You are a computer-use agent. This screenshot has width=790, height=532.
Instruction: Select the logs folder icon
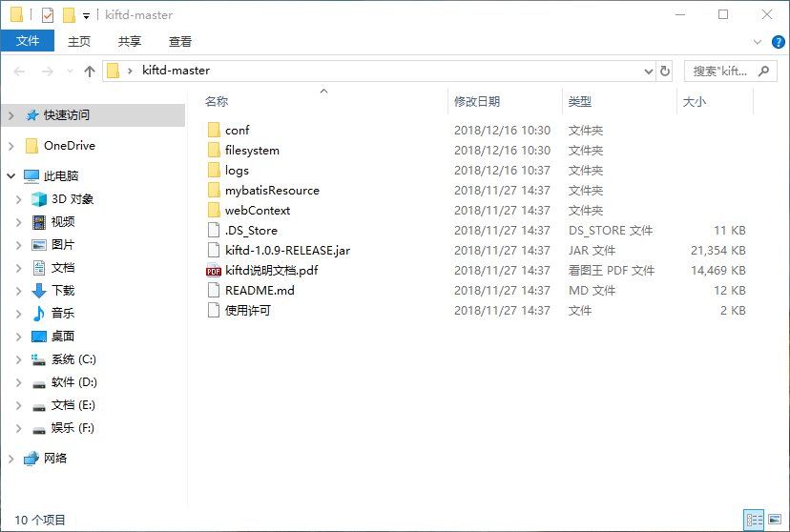(x=214, y=170)
